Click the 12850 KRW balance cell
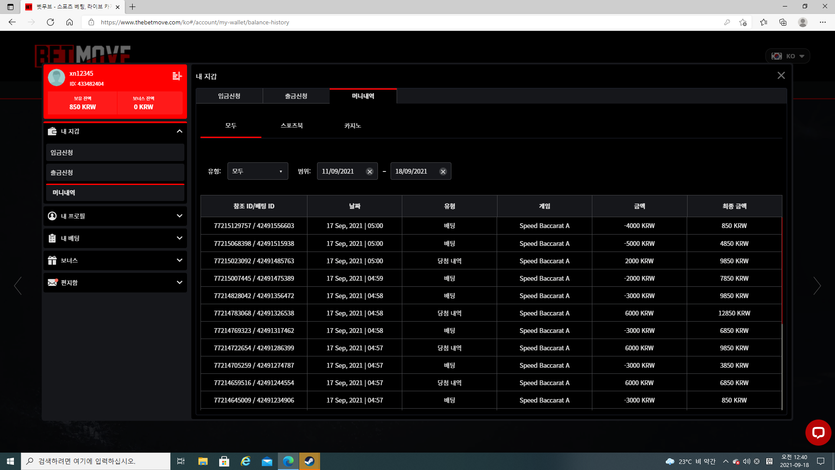The width and height of the screenshot is (835, 470). coord(734,313)
